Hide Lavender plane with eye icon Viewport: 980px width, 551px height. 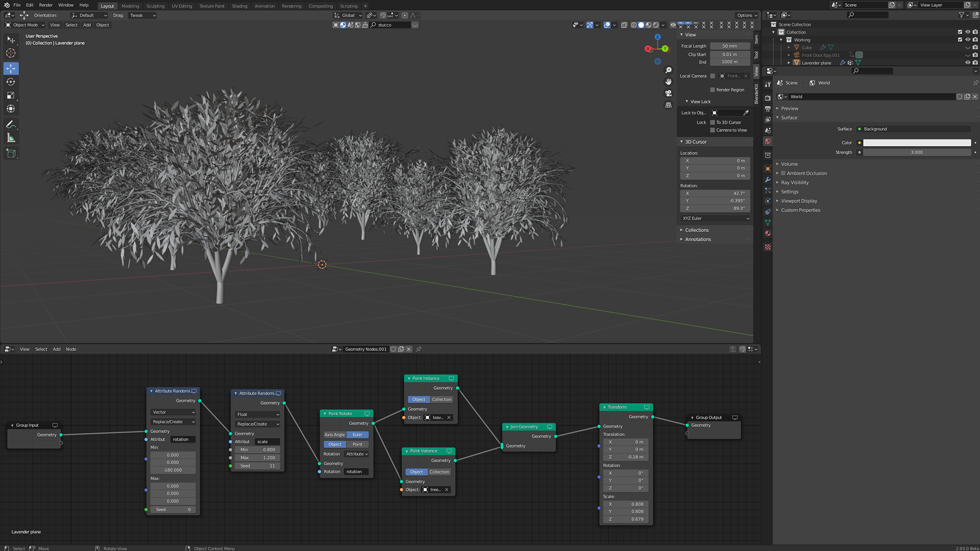click(x=967, y=63)
